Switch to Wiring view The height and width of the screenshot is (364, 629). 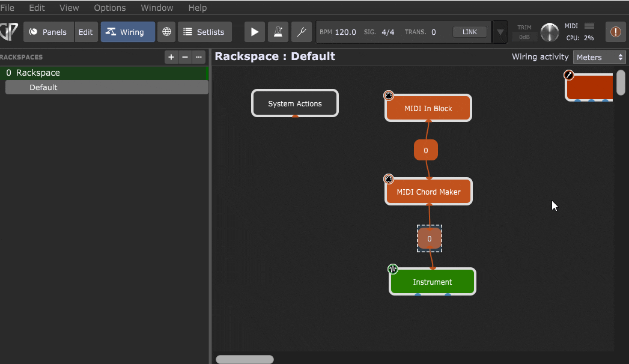(127, 32)
